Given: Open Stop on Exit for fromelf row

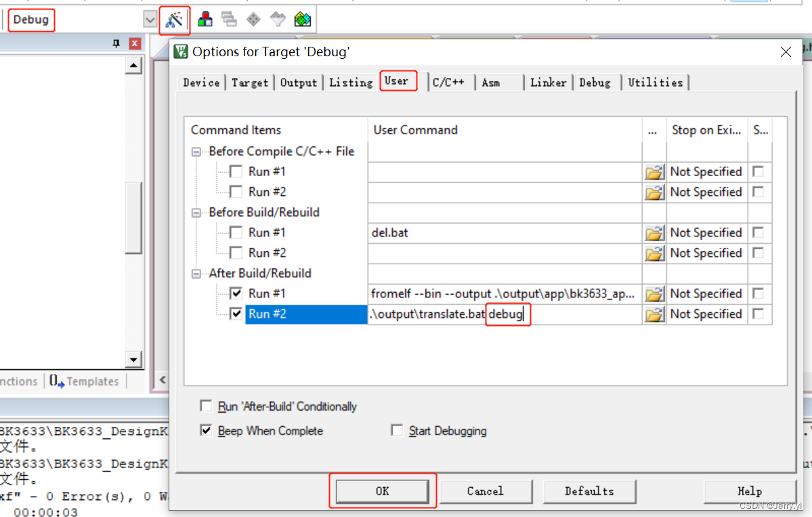Looking at the screenshot, I should pos(707,293).
